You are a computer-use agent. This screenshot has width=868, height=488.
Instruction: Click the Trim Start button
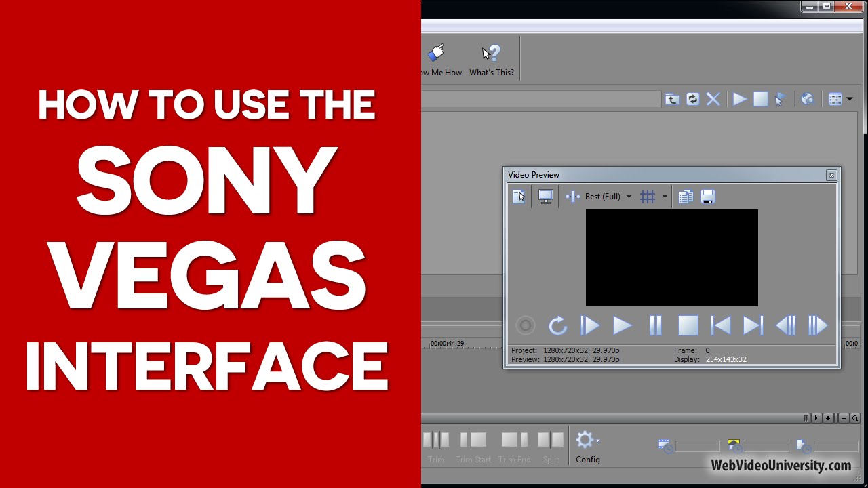(x=473, y=448)
